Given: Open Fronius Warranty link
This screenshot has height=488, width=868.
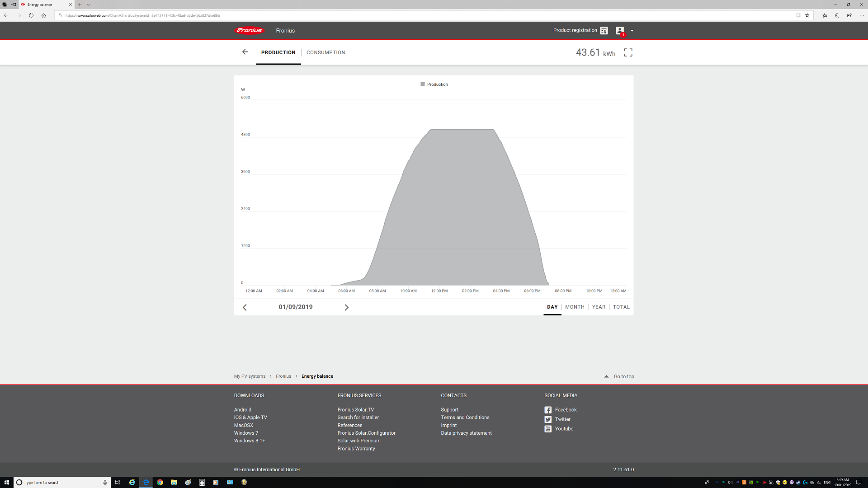Looking at the screenshot, I should (x=356, y=449).
